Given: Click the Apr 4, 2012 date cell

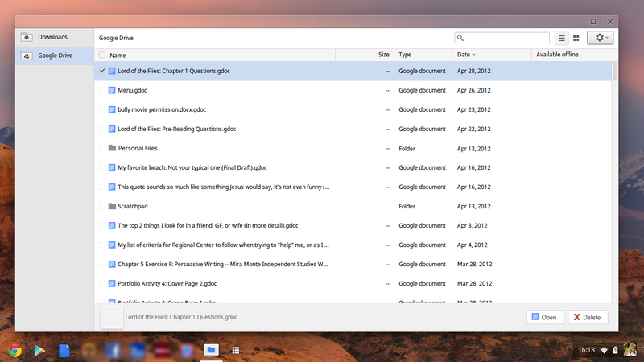Looking at the screenshot, I should point(473,245).
